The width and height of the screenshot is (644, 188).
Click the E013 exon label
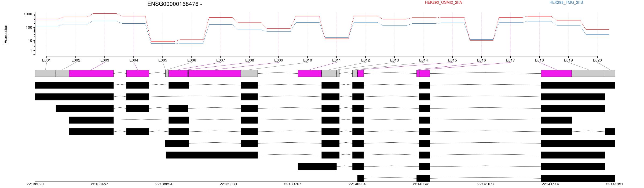[x=394, y=60]
